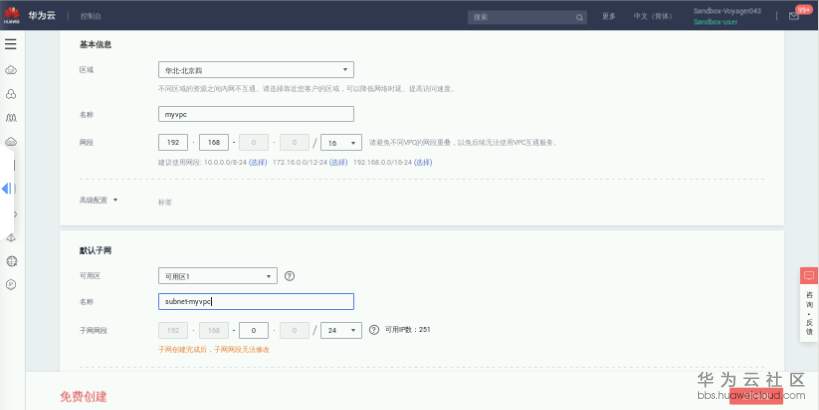Click the globe icon in the sidebar
819x410 pixels.
pyautogui.click(x=11, y=261)
